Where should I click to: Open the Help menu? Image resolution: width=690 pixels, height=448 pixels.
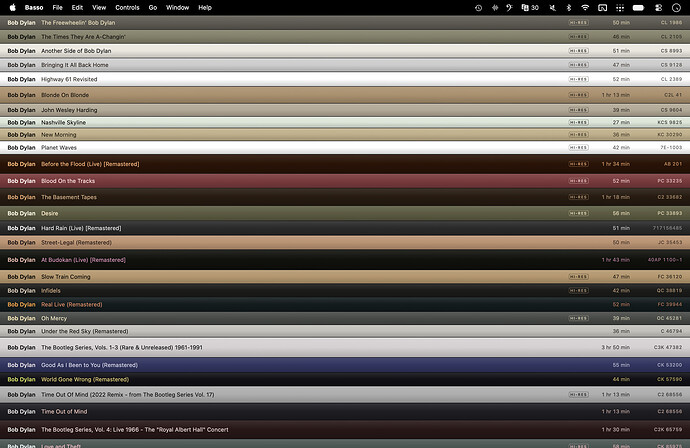tap(205, 7)
